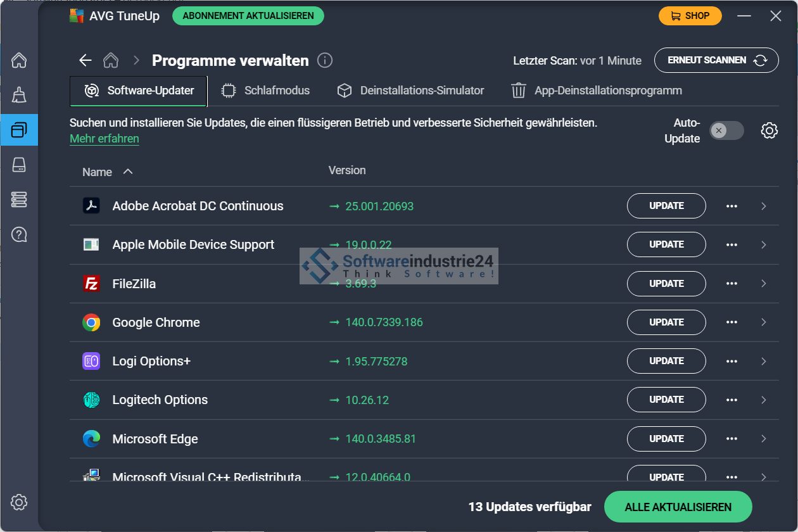Click the back arrow in breadcrumb
798x532 pixels.
tap(85, 60)
